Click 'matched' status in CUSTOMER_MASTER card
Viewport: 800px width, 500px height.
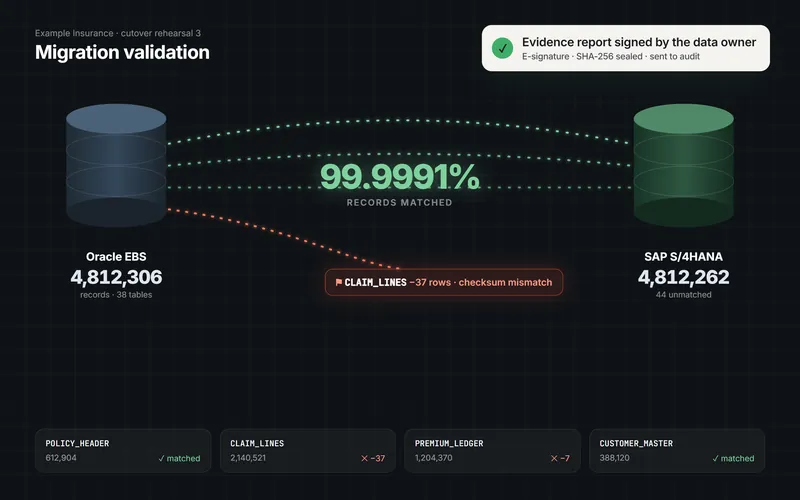tap(737, 459)
